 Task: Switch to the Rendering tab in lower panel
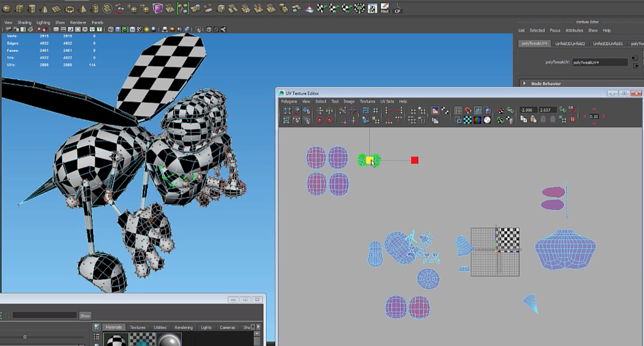pos(183,327)
